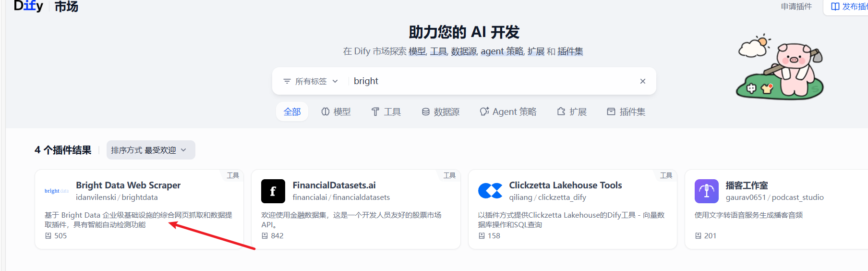Click the 数据源 link in the subtitle

(464, 51)
